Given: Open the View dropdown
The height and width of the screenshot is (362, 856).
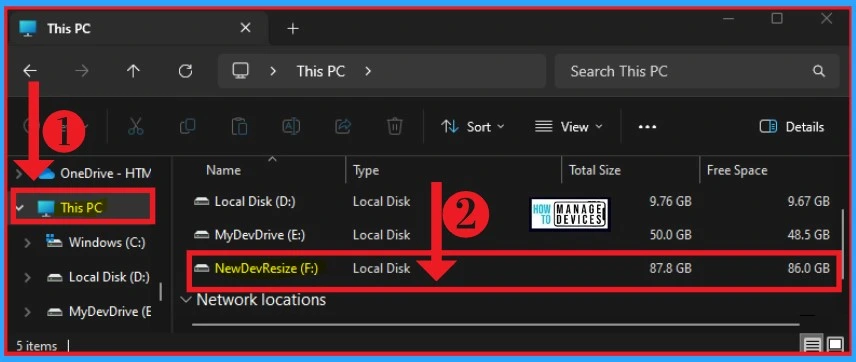Looking at the screenshot, I should click(x=568, y=127).
